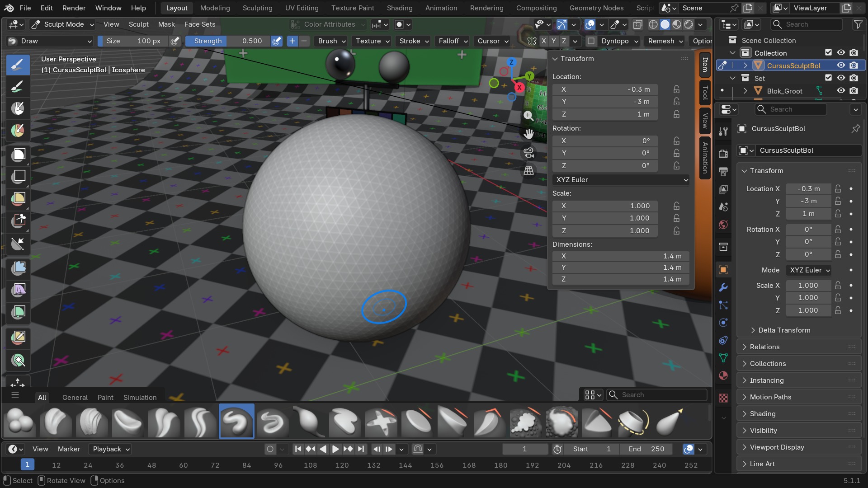Toggle camera view icon in viewport
The width and height of the screenshot is (868, 488).
528,152
